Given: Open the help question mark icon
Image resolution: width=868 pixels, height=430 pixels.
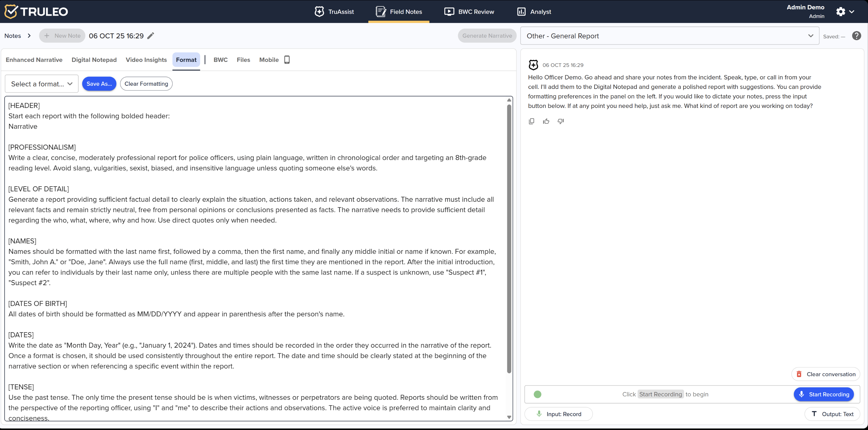Looking at the screenshot, I should pos(856,36).
